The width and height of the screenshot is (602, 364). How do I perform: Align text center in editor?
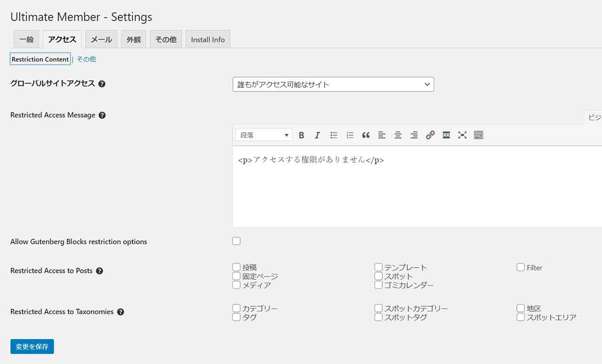coord(398,135)
